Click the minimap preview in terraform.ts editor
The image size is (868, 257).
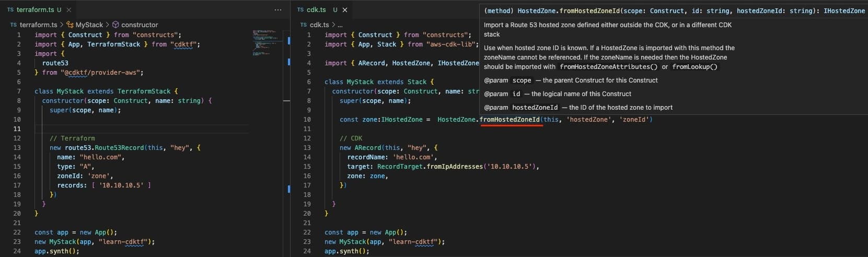pyautogui.click(x=267, y=42)
